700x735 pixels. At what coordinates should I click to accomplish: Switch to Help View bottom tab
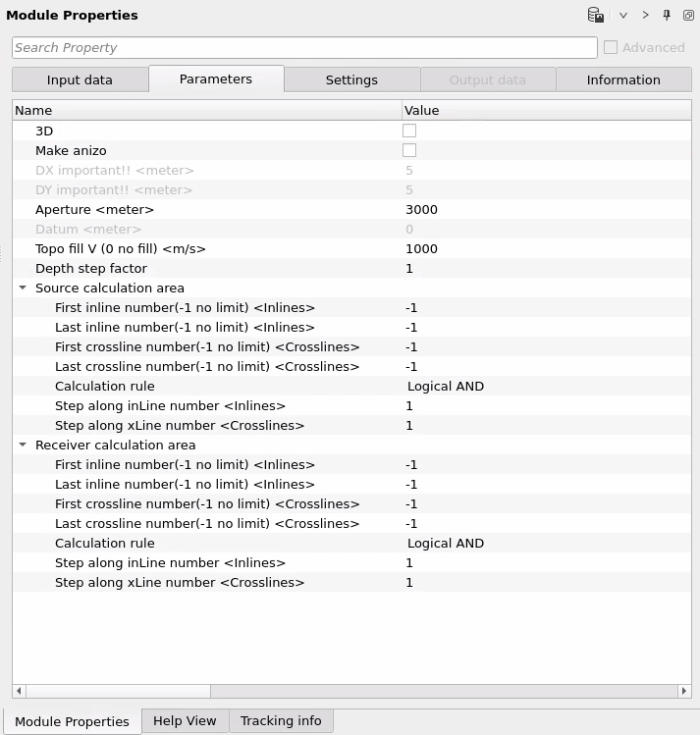point(185,720)
